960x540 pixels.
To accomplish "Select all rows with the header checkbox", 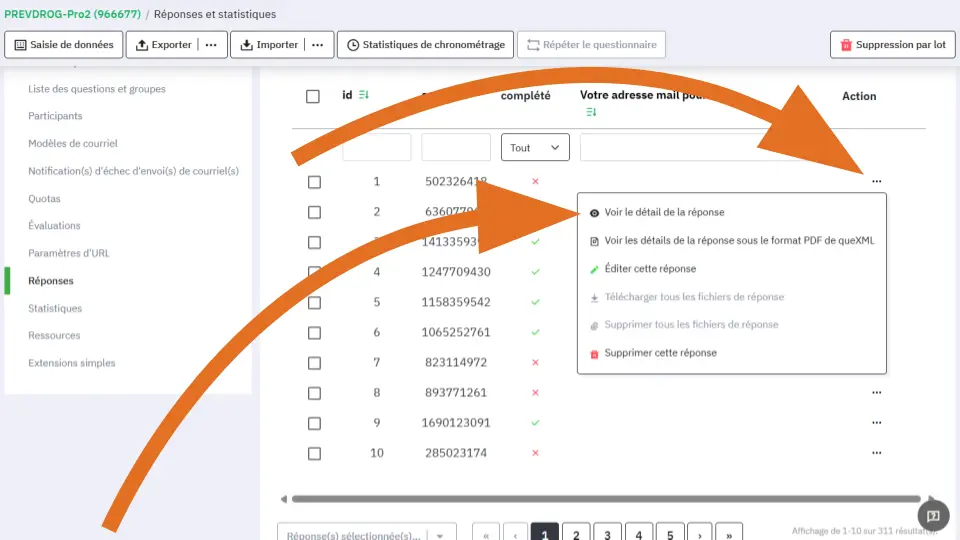I will tap(313, 97).
